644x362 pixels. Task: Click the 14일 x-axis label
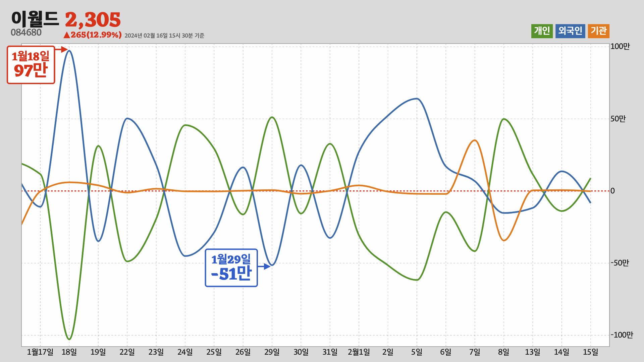click(x=561, y=352)
